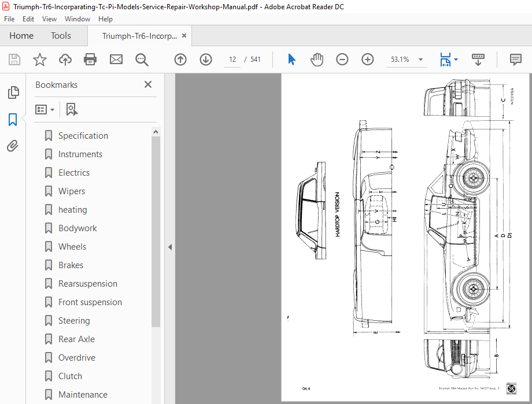
Task: Open the Window menu
Action: [77, 19]
